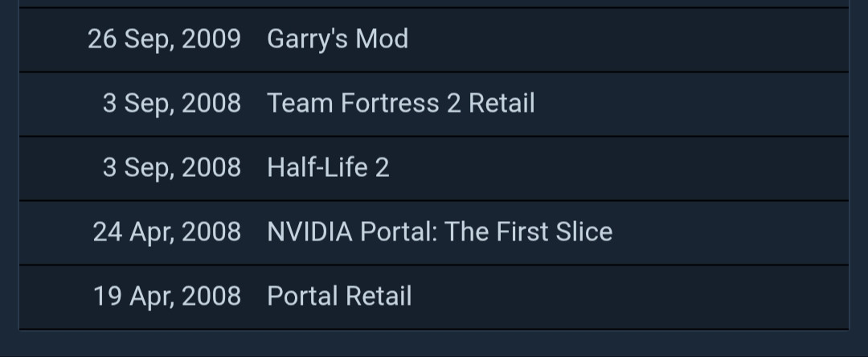868x357 pixels.
Task: Select the Team Fortress 2 Retail entry
Action: point(400,104)
